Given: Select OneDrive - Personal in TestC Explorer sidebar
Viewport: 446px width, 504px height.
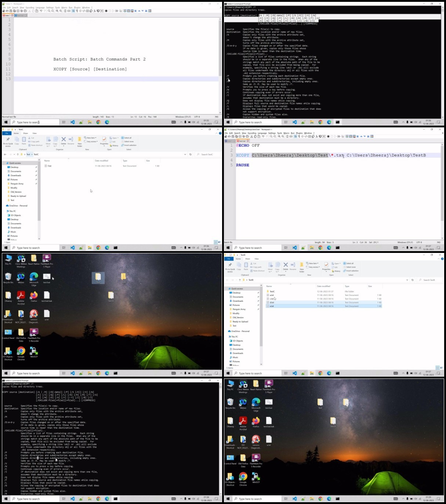Looking at the screenshot, I should click(x=17, y=206).
